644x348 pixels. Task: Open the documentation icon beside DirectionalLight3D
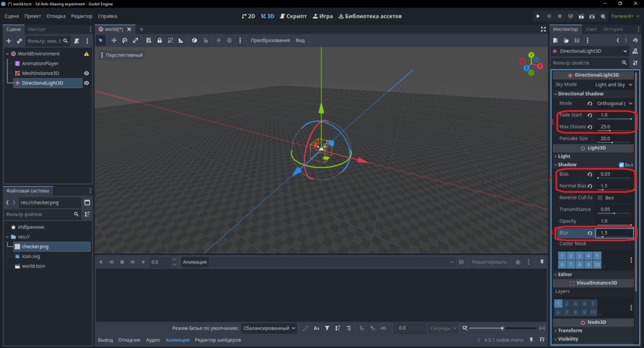pos(635,51)
